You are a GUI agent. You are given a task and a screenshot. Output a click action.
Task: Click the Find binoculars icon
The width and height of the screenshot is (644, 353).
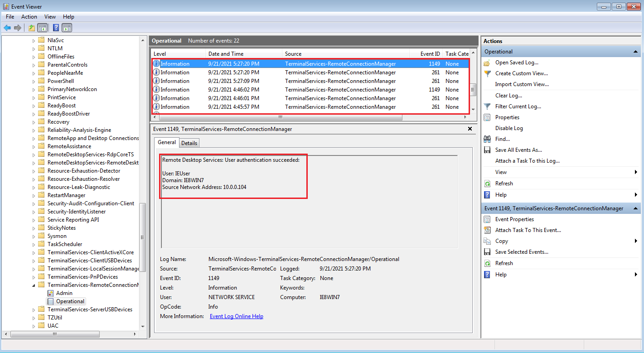pyautogui.click(x=487, y=139)
